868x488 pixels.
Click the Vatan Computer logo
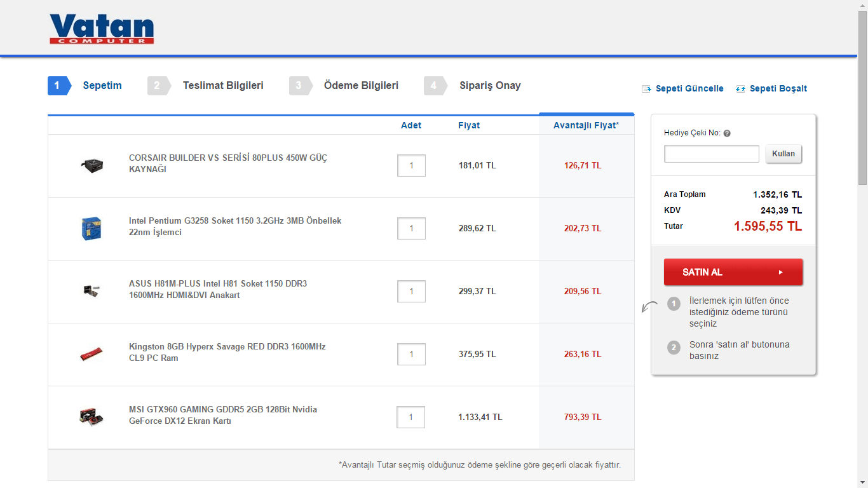pos(102,29)
